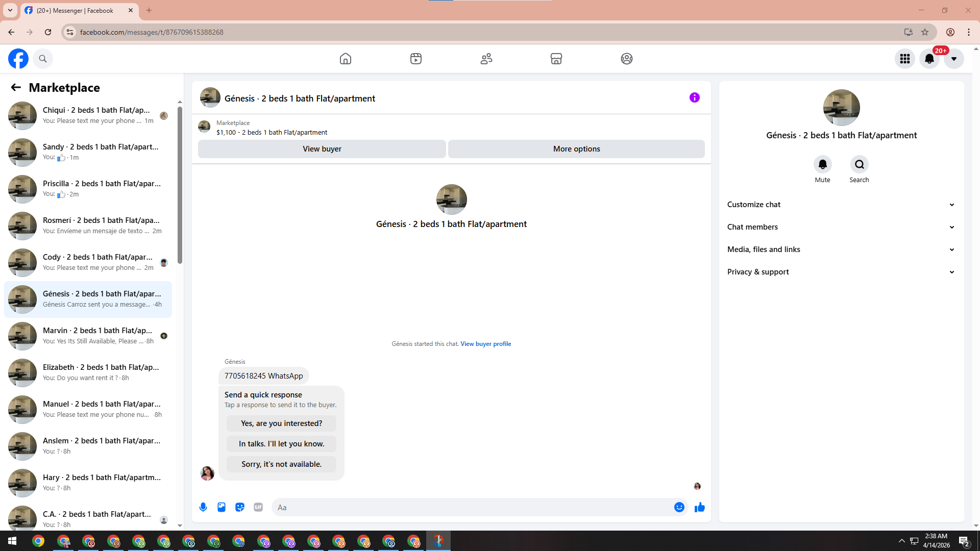
Task: Open the Video tab in top navigation
Action: click(x=416, y=59)
